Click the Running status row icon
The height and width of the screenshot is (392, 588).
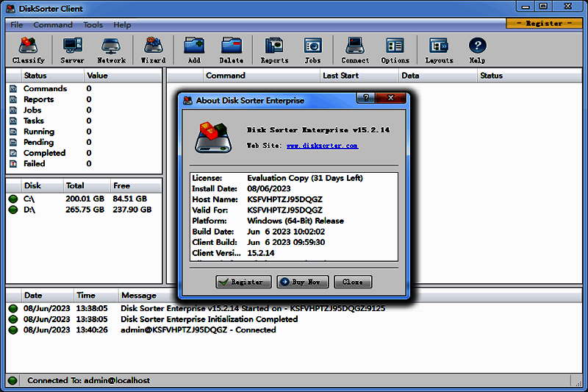click(x=13, y=132)
